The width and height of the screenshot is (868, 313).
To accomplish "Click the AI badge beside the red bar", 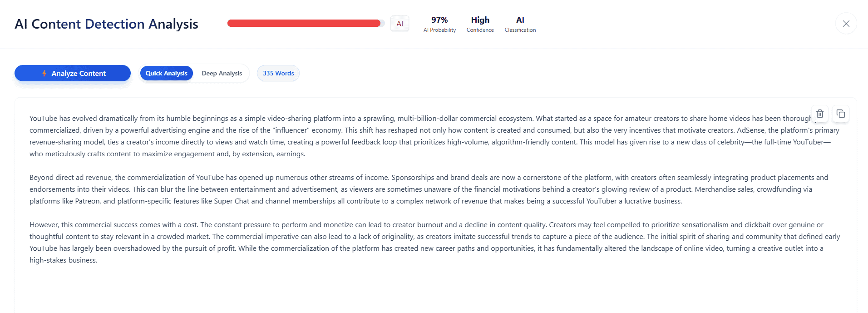I will click(399, 24).
